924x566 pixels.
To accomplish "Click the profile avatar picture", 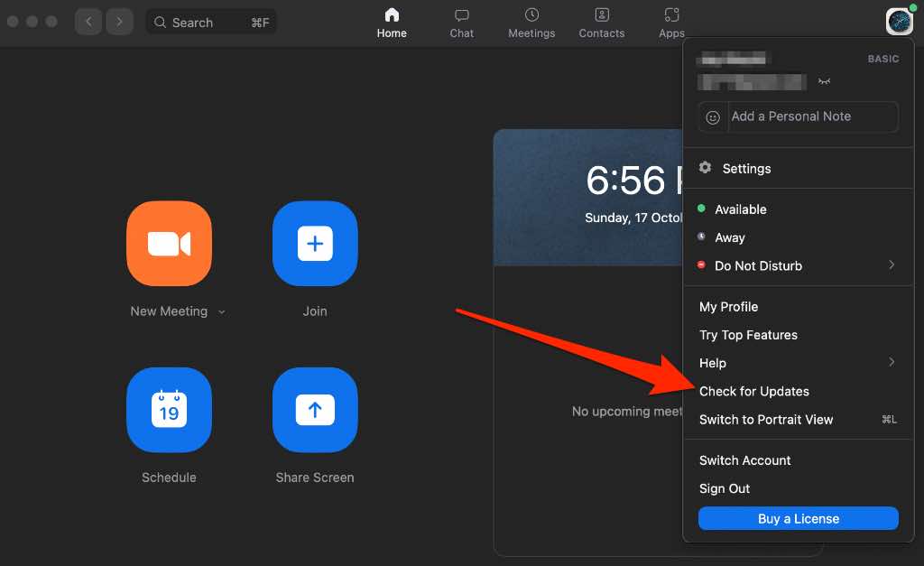I will [x=900, y=22].
